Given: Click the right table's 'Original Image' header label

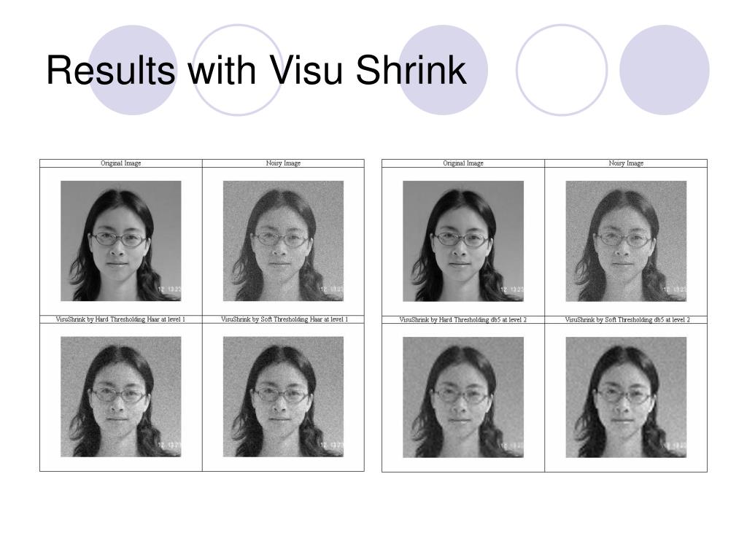Looking at the screenshot, I should [x=463, y=163].
